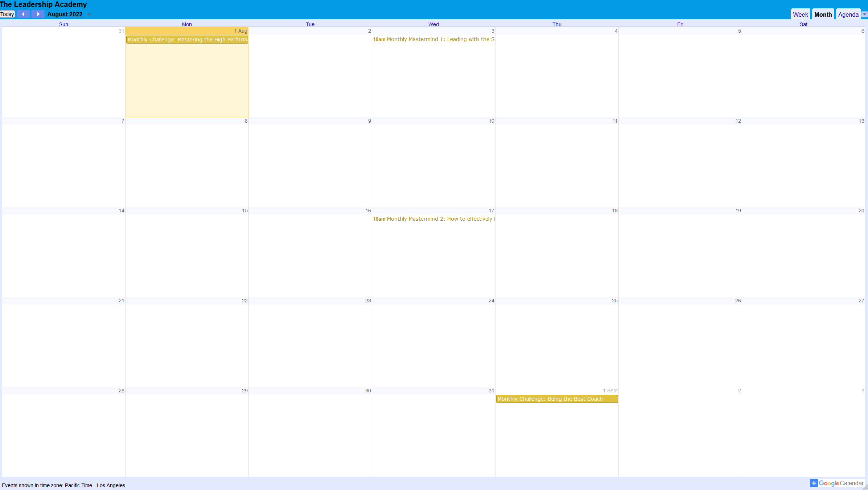Click the Today button
Image resolution: width=868 pixels, height=490 pixels.
7,14
